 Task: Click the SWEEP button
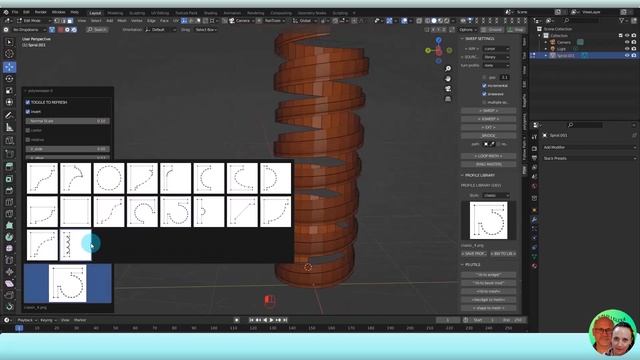point(489,111)
